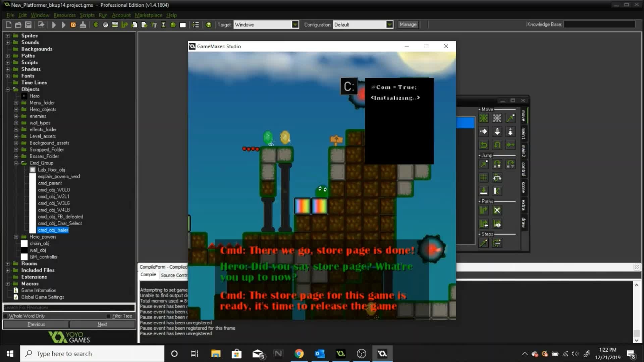This screenshot has width=644, height=362.
Task: Collapse the Cmd_Group folder
Action: click(x=16, y=163)
